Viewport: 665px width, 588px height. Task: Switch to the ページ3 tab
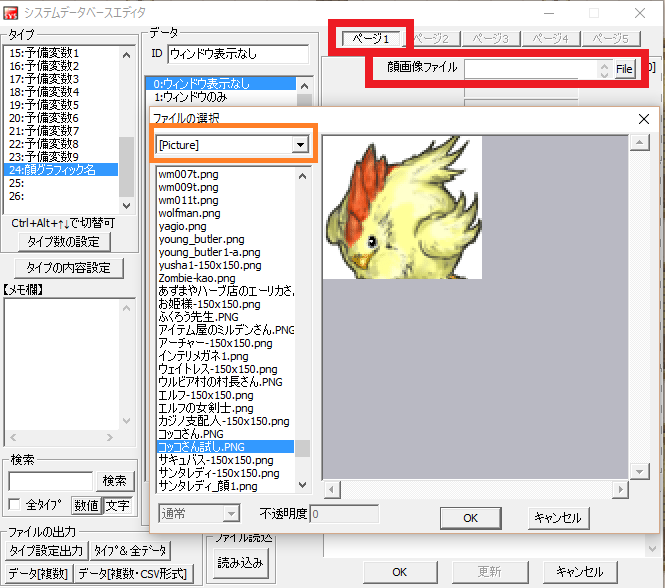pyautogui.click(x=491, y=39)
